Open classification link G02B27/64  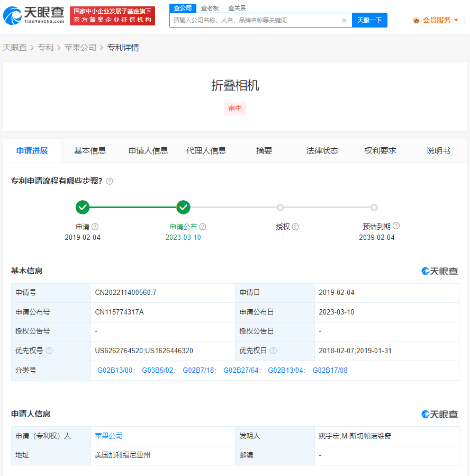(x=241, y=370)
